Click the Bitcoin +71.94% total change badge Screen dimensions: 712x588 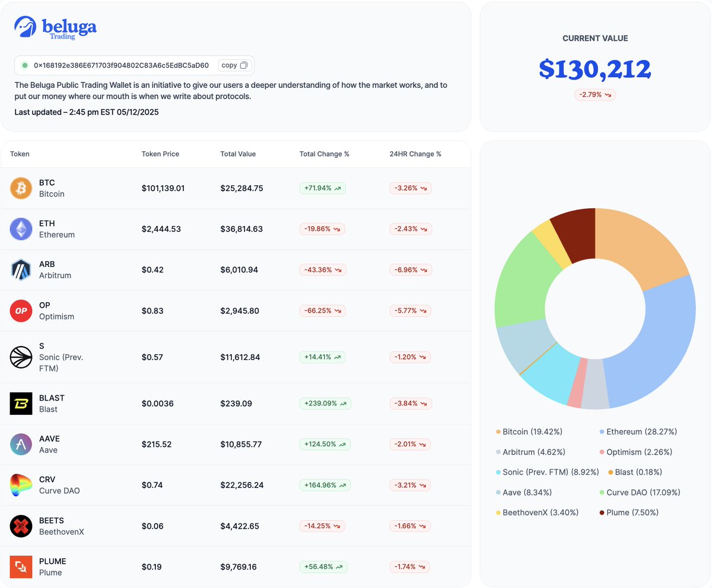pos(323,188)
